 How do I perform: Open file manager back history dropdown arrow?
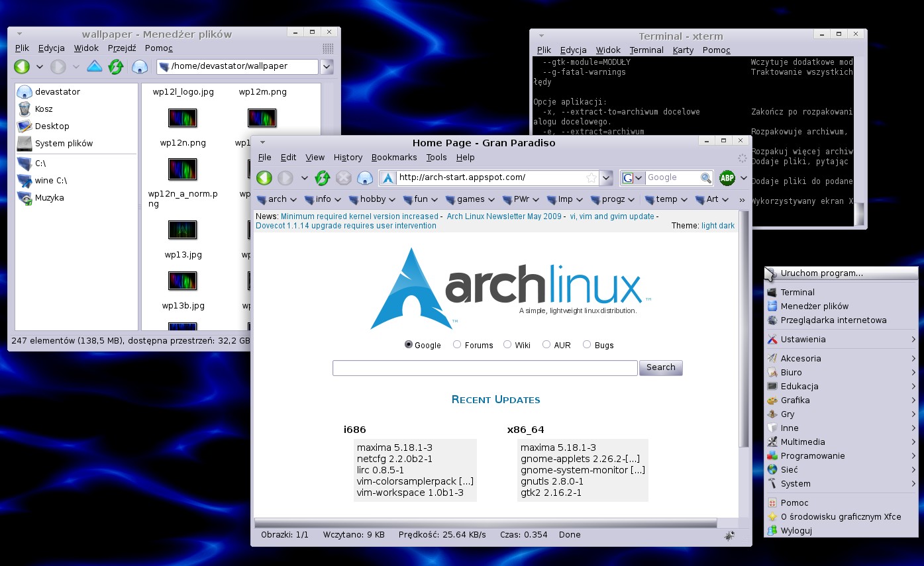tap(40, 66)
